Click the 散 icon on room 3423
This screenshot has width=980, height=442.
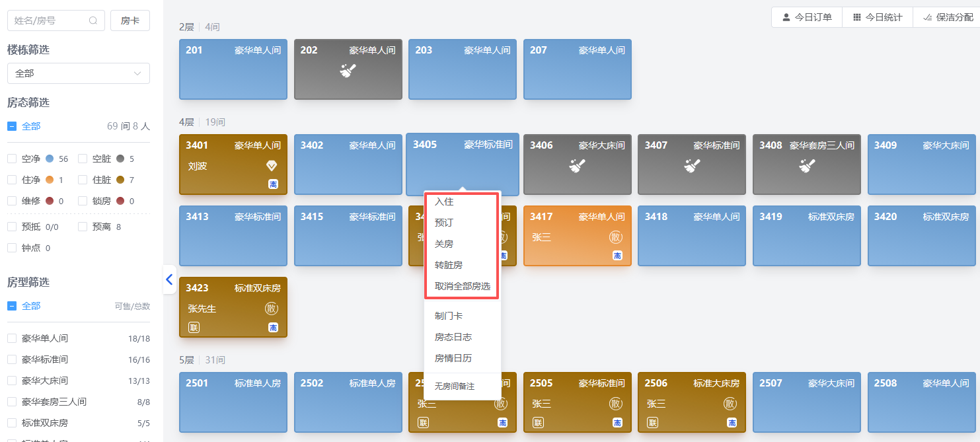[x=272, y=309]
